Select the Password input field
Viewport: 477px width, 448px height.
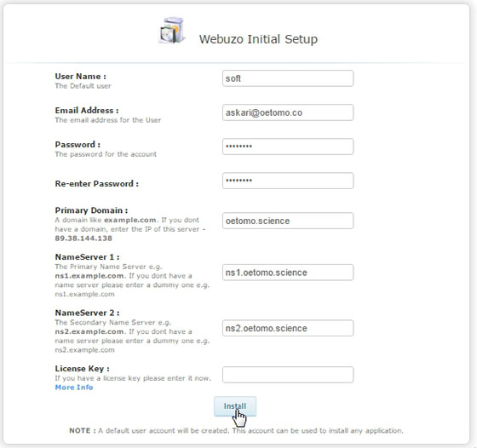click(288, 146)
